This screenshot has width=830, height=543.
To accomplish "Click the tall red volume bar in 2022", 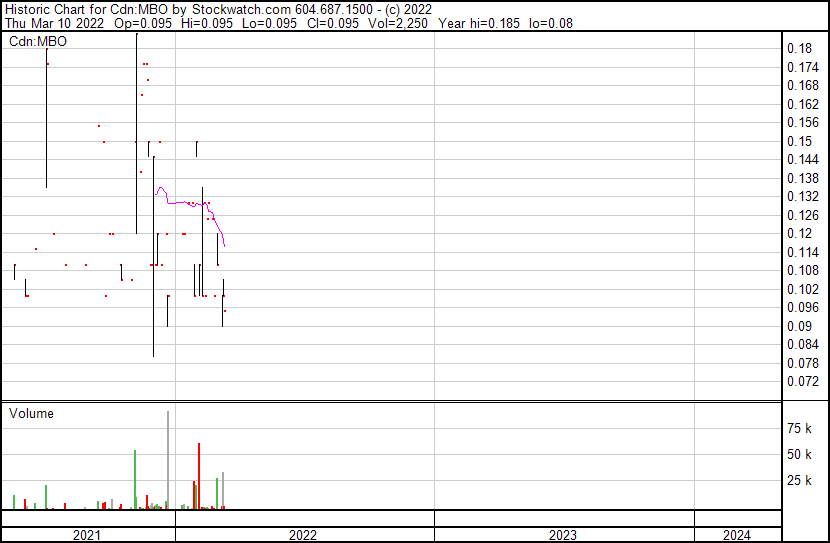I will tap(199, 476).
